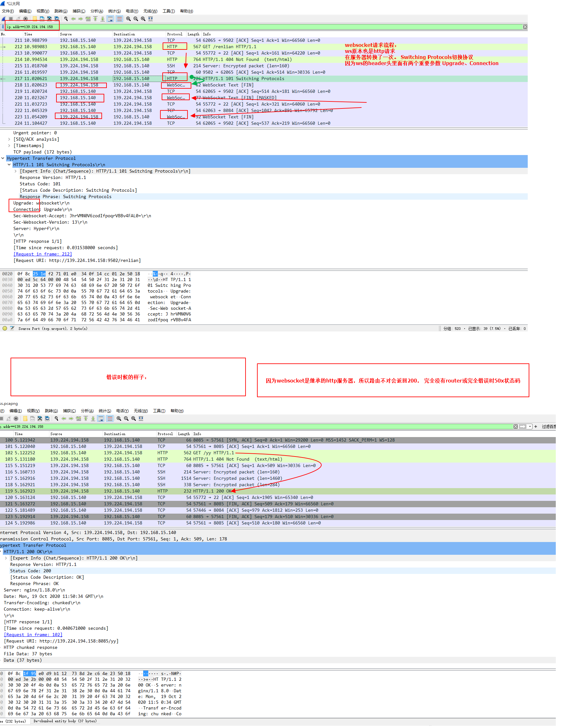Open 电话(Y) menu in ss.pcapng window

pos(122,411)
